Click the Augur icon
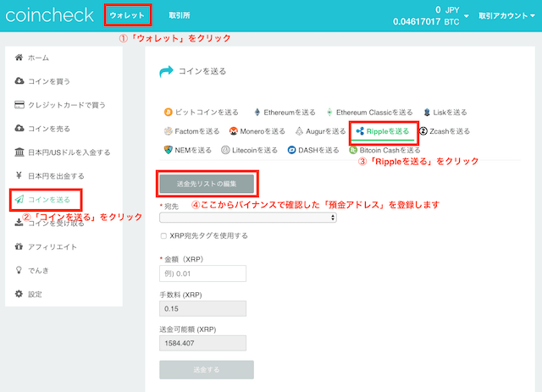Viewport: 542px width, 392px height. (x=299, y=131)
